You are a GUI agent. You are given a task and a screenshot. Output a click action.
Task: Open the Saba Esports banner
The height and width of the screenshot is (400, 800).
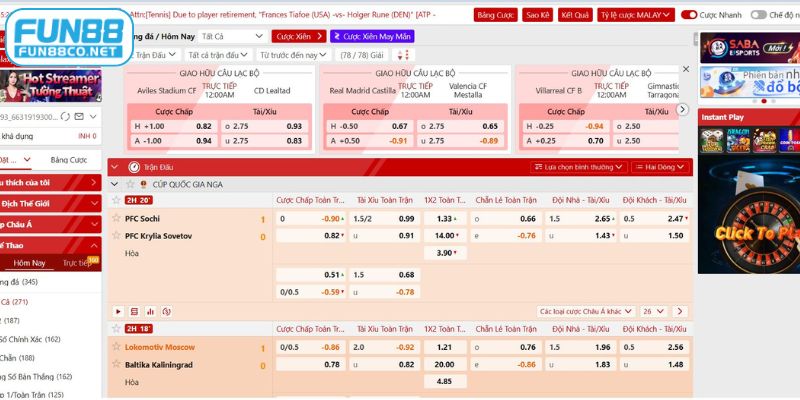tap(748, 47)
